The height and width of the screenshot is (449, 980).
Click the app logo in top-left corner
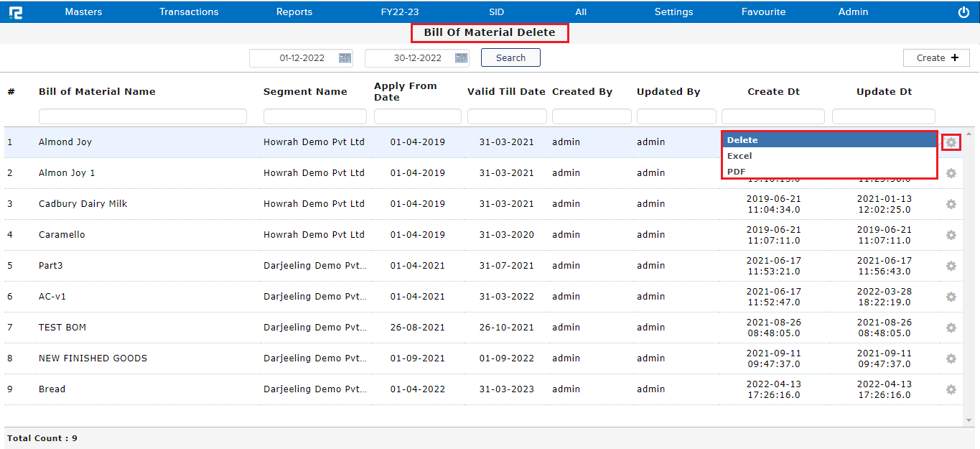15,12
